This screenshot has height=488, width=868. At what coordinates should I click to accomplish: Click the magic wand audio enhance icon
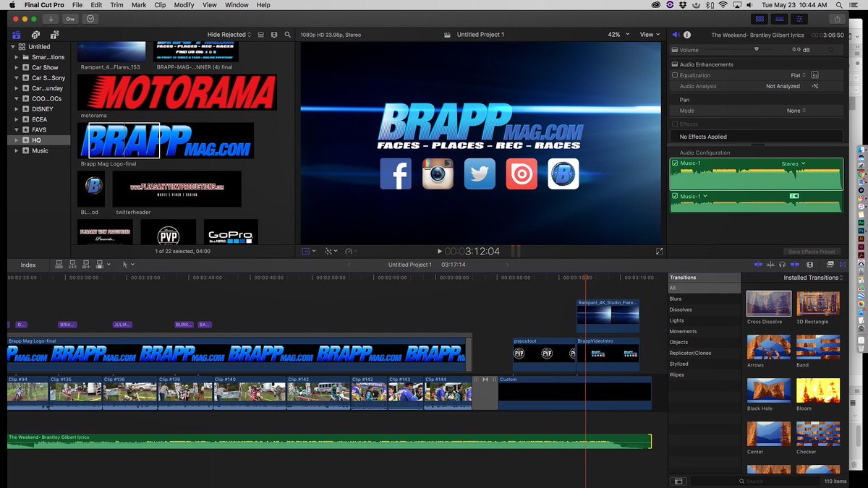(x=814, y=86)
